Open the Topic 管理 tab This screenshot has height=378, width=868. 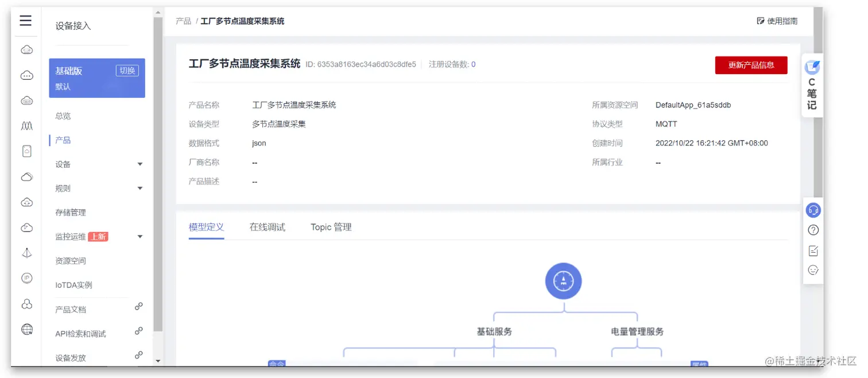coord(331,227)
